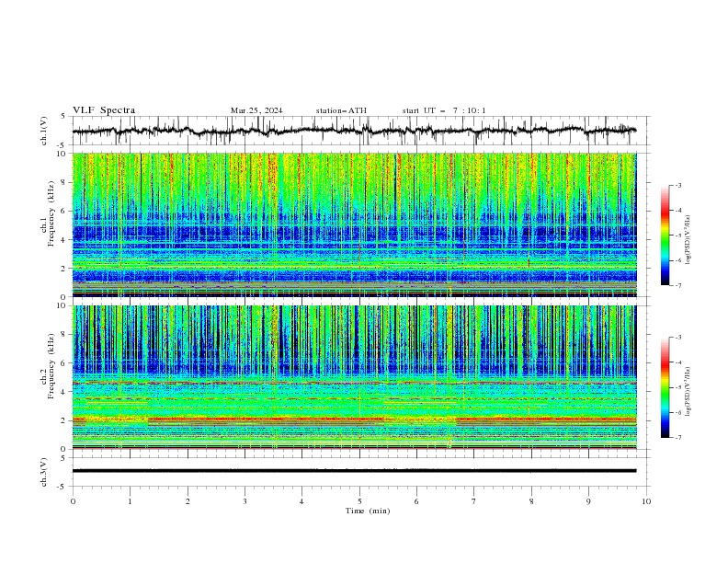Select the "ch.1(V)" waveform axis label
728x563 pixels.
click(x=44, y=131)
